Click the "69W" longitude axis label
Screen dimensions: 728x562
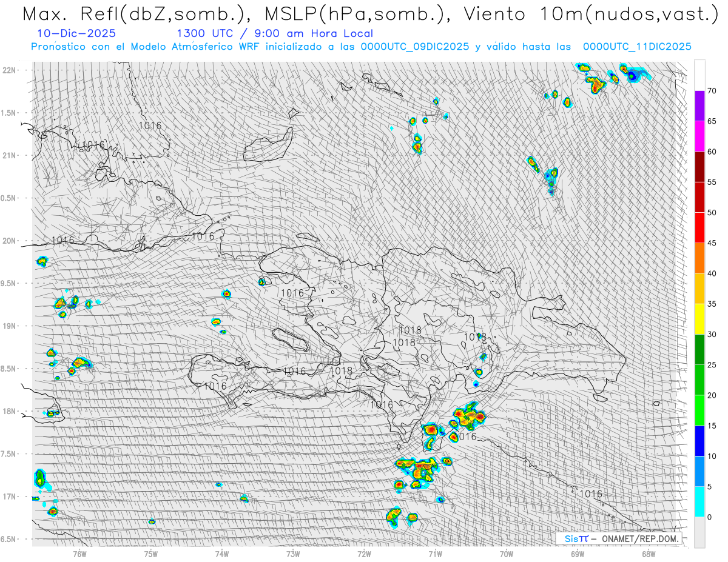pos(578,553)
